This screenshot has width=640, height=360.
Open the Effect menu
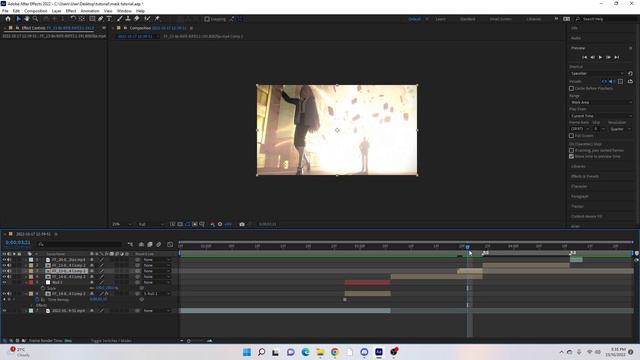(71, 11)
